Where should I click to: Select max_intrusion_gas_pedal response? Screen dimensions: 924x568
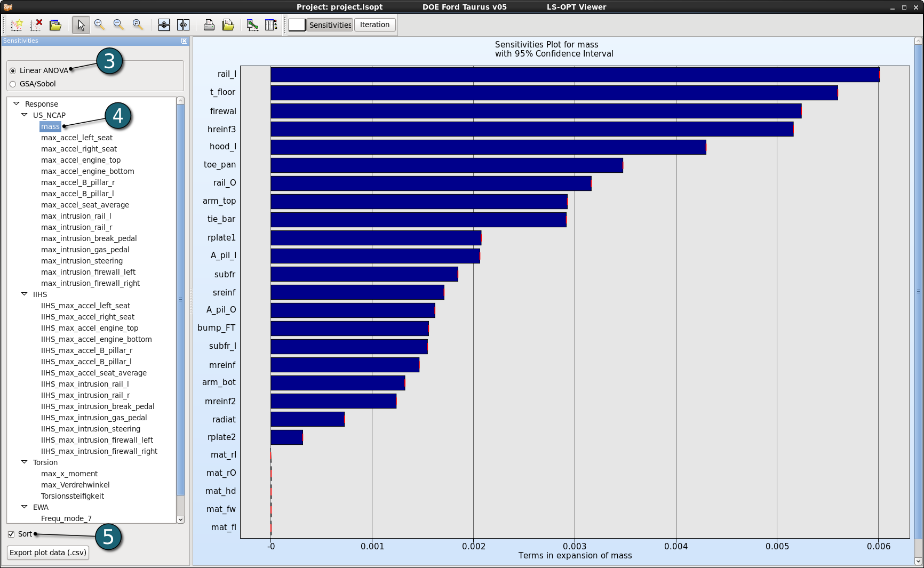(x=85, y=250)
